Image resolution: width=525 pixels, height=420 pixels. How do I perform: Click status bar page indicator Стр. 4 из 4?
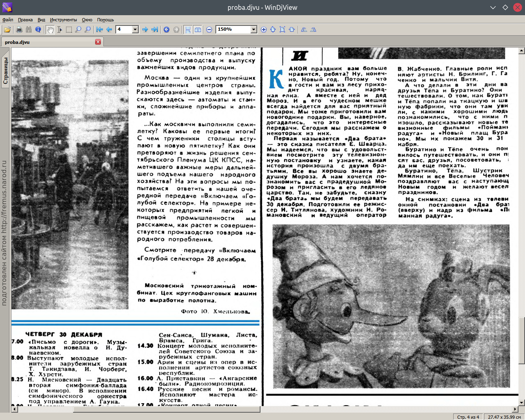coord(468,417)
